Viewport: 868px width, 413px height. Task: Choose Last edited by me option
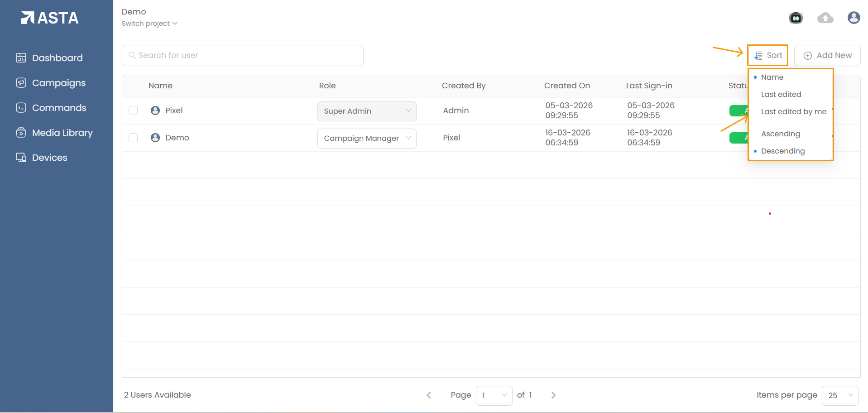coord(793,111)
